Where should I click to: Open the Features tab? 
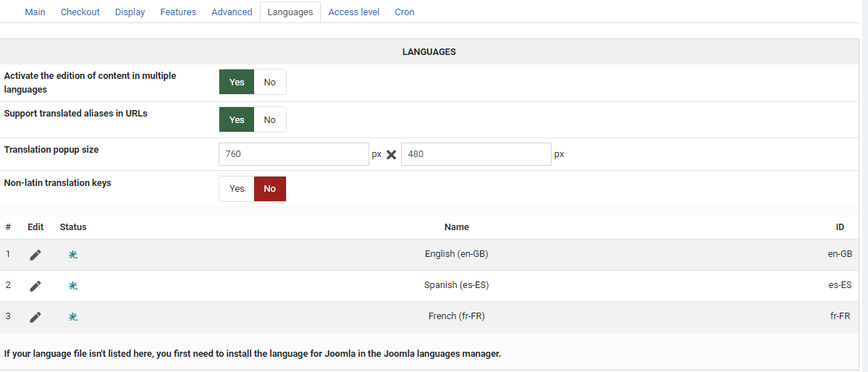pos(178,12)
